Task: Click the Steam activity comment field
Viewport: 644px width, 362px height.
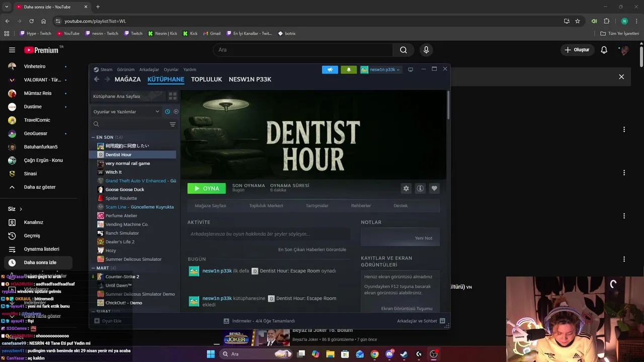Action: pos(269,234)
